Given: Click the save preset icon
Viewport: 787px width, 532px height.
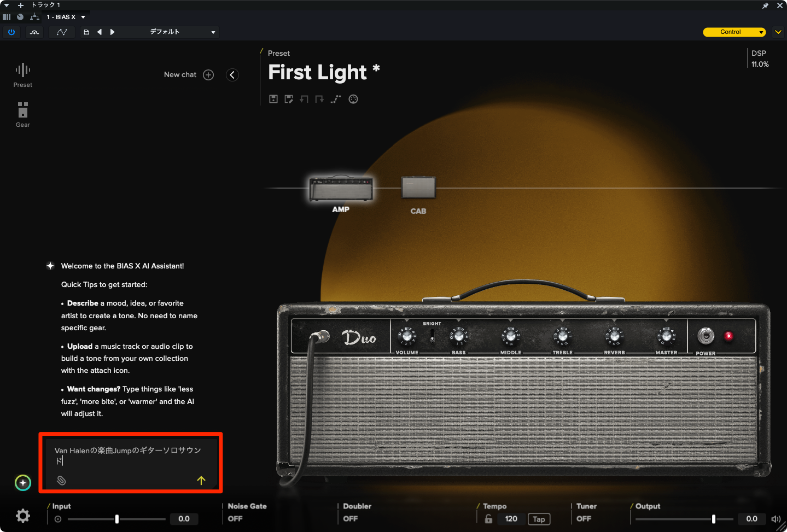Looking at the screenshot, I should [x=273, y=99].
